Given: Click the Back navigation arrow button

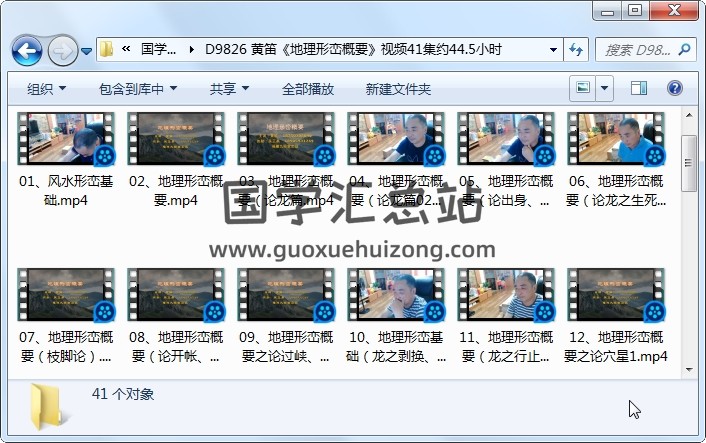Looking at the screenshot, I should (27, 50).
